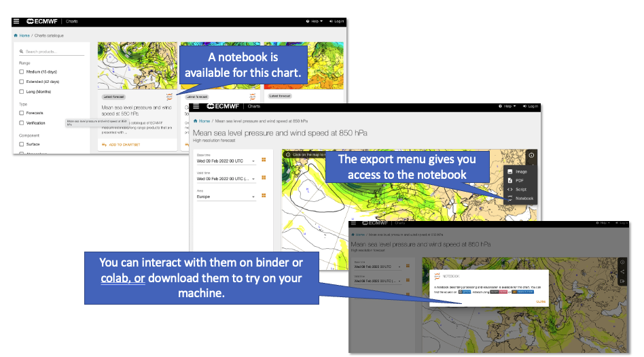Open the Area Europe dropdown
This screenshot has width=644, height=357.
click(x=226, y=197)
